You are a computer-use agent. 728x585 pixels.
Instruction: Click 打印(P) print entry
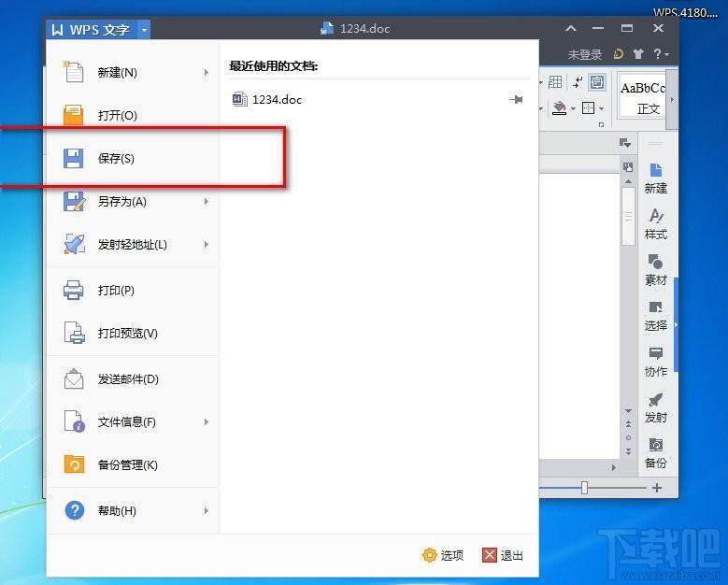coord(133,291)
